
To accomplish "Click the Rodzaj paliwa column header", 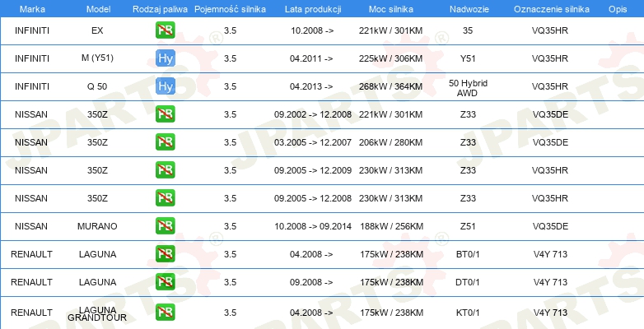I will tap(160, 9).
